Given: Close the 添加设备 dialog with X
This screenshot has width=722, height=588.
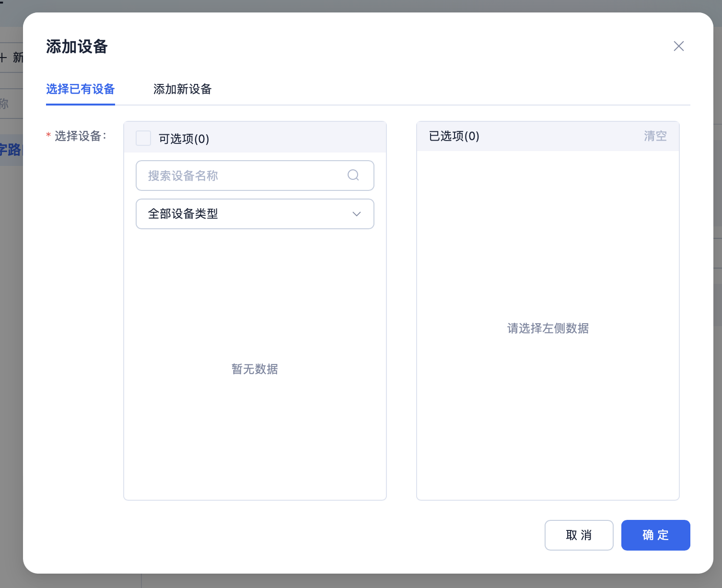Looking at the screenshot, I should point(678,46).
